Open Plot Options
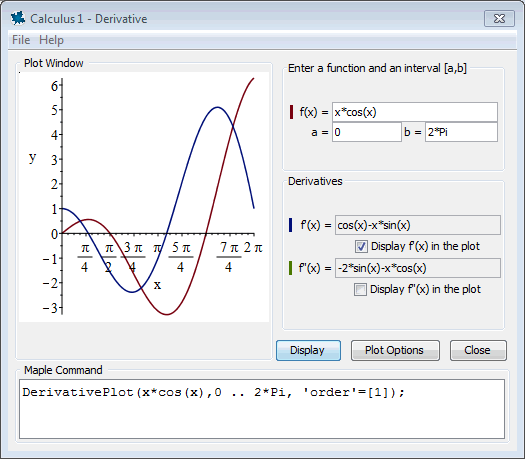The image size is (525, 459). click(x=395, y=350)
